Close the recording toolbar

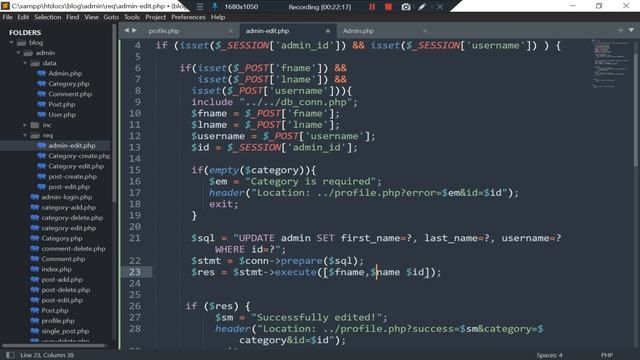[440, 7]
